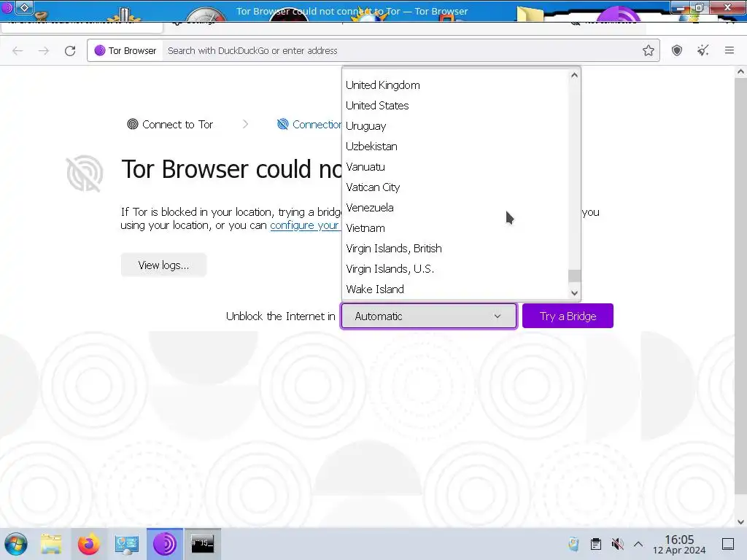This screenshot has width=747, height=560.
Task: Click the New Identity broom icon
Action: coord(703,50)
